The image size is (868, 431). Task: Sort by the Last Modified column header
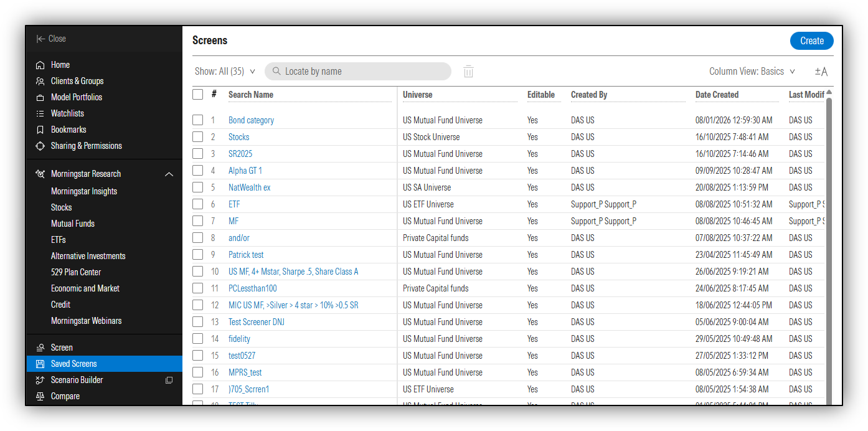click(x=806, y=95)
